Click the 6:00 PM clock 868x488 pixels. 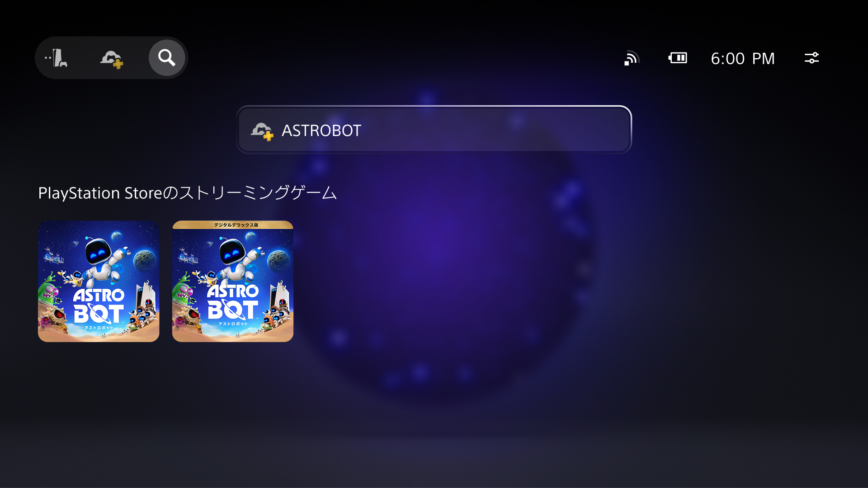(743, 58)
